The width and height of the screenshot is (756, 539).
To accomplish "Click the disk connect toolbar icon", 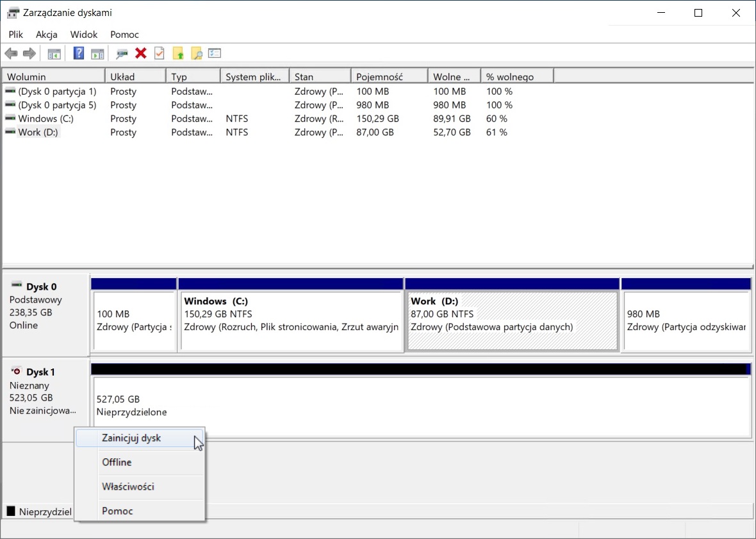I will (x=122, y=54).
